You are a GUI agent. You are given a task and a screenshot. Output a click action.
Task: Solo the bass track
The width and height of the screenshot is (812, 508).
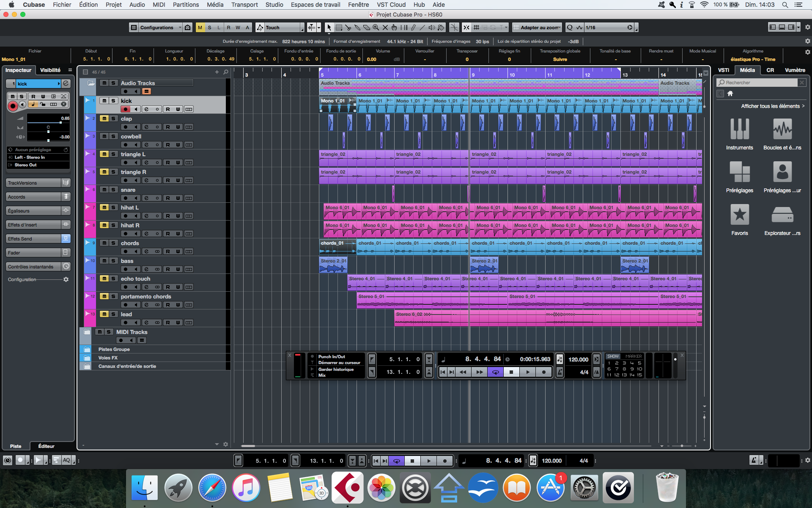pyautogui.click(x=113, y=261)
